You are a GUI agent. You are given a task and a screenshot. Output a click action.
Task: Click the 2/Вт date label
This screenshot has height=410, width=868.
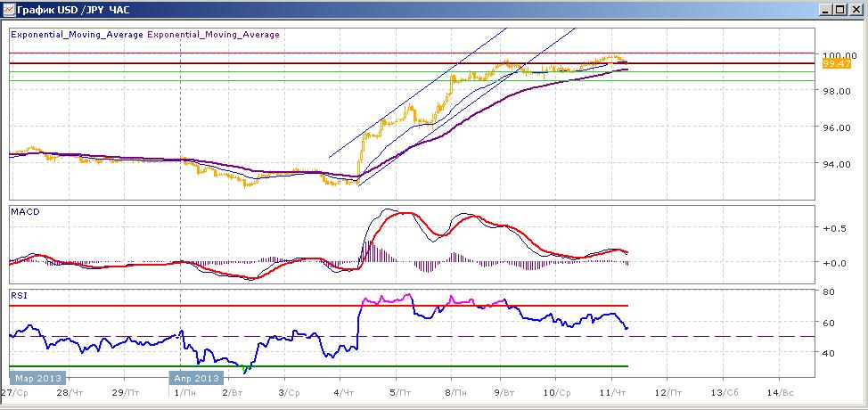[x=233, y=392]
